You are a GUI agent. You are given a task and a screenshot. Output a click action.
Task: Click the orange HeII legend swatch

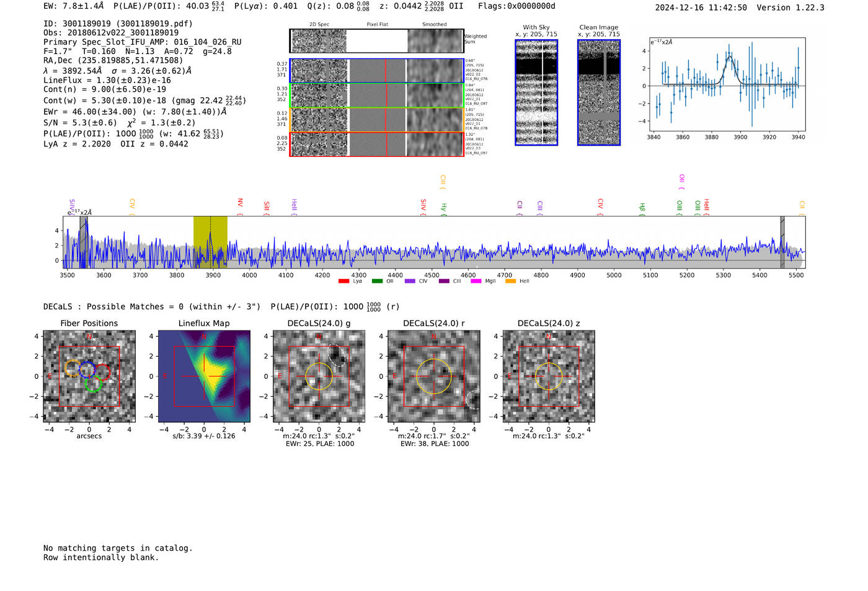click(x=511, y=281)
